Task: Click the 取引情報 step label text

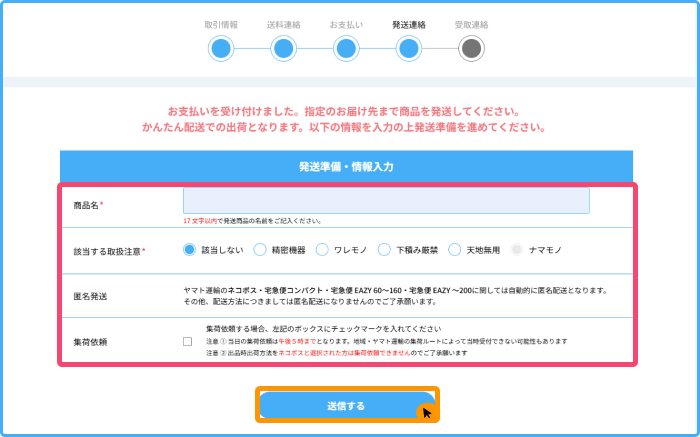Action: 221,22
